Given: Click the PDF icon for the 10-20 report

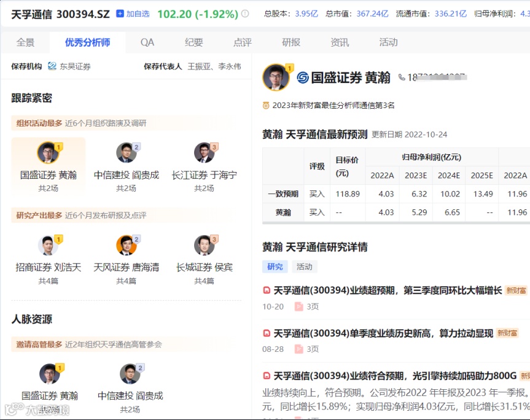Looking at the screenshot, I should 299,306.
